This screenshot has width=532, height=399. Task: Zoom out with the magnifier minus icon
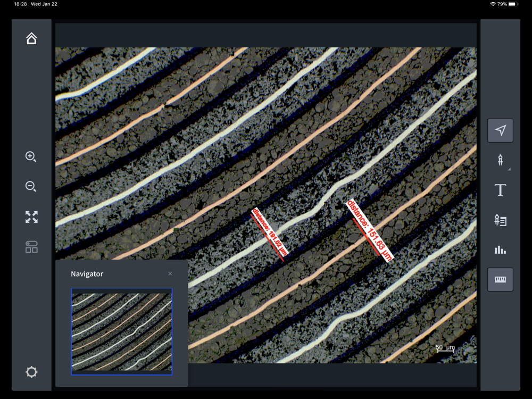pos(31,186)
